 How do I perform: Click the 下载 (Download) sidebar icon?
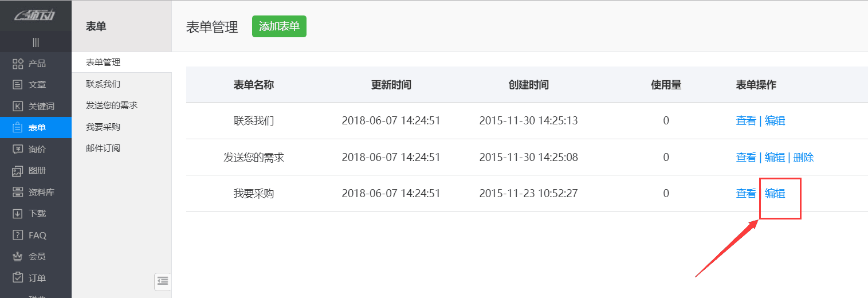pyautogui.click(x=18, y=214)
